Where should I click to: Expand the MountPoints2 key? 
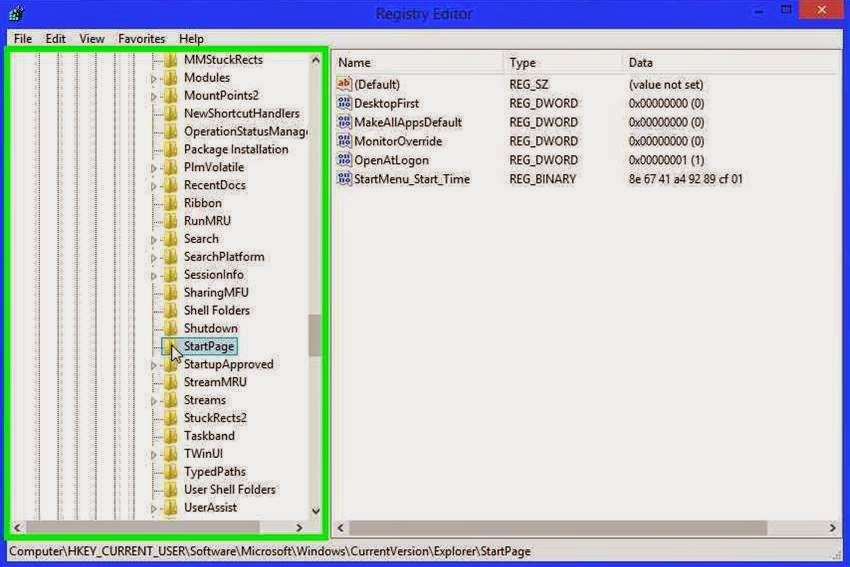tap(153, 97)
